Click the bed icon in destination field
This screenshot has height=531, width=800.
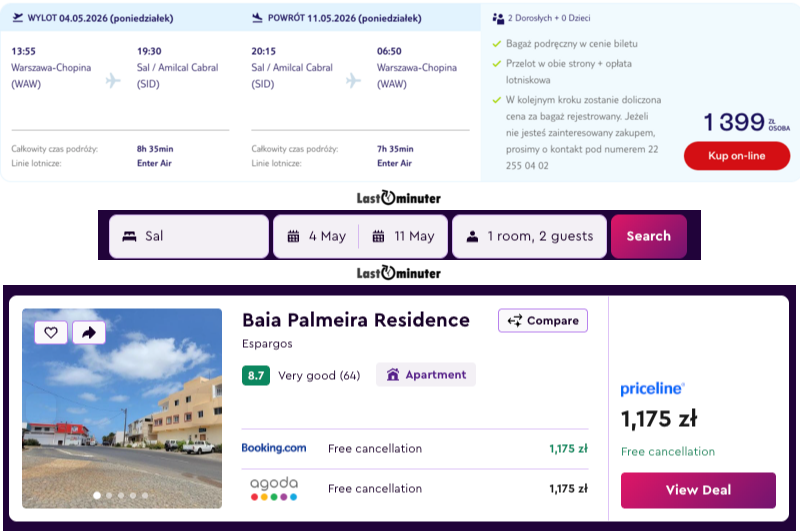click(129, 237)
